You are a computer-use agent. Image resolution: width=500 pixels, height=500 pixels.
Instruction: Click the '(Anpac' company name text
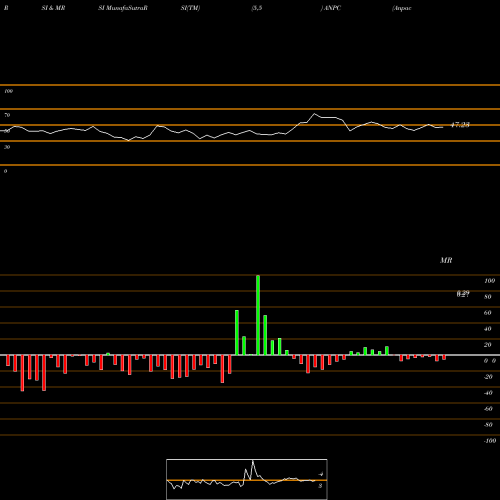click(x=402, y=8)
